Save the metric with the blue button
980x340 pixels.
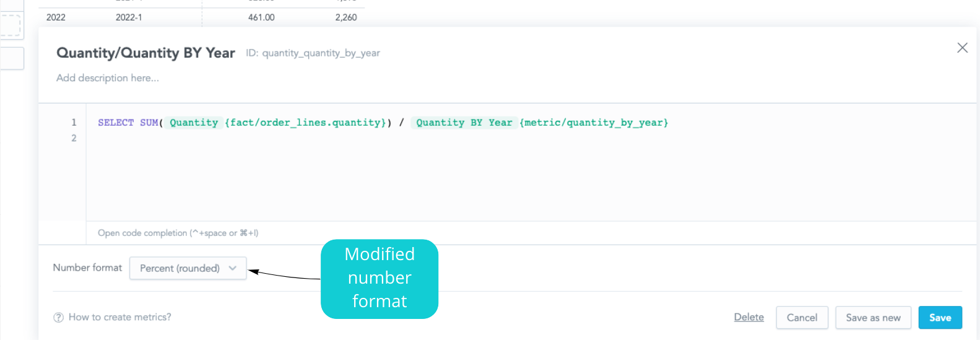coord(940,318)
